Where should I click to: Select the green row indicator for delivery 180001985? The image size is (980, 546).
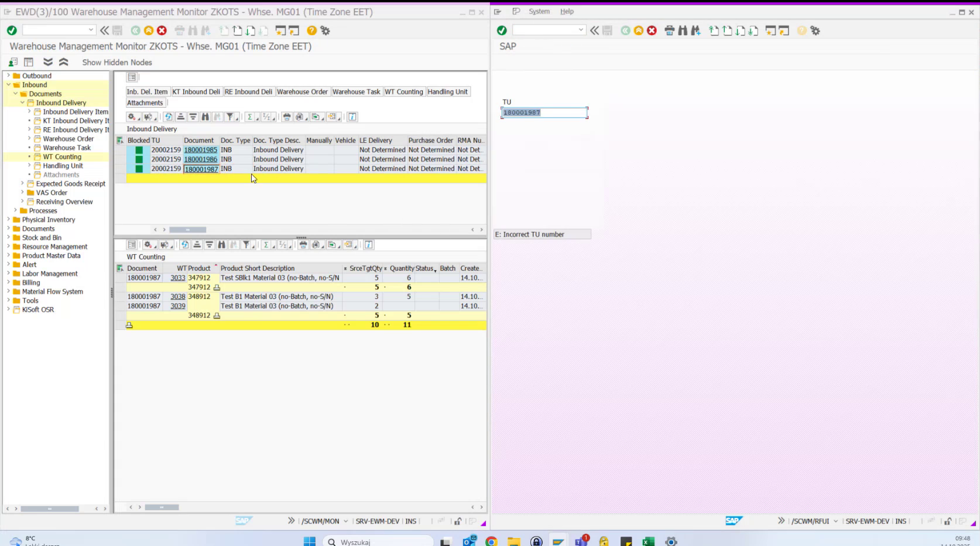(138, 150)
